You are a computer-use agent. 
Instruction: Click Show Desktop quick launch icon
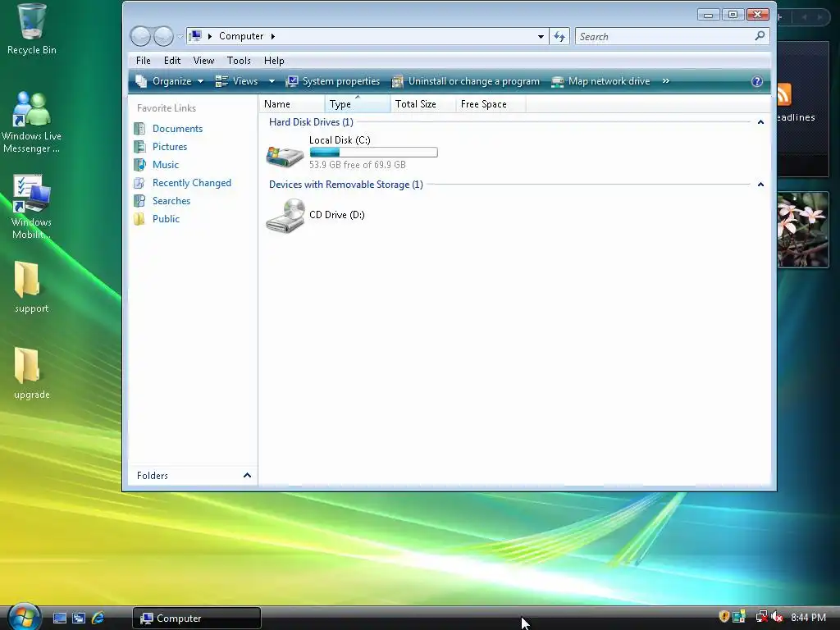coord(59,619)
